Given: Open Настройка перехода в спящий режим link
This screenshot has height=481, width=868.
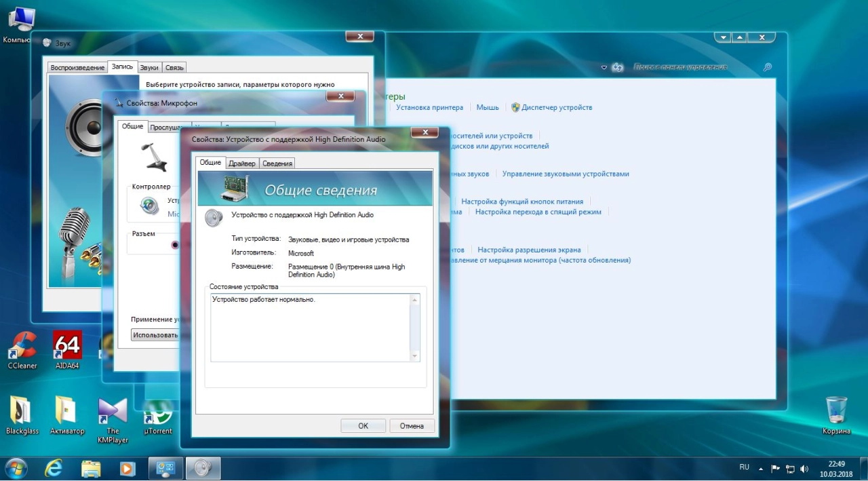Looking at the screenshot, I should (538, 212).
